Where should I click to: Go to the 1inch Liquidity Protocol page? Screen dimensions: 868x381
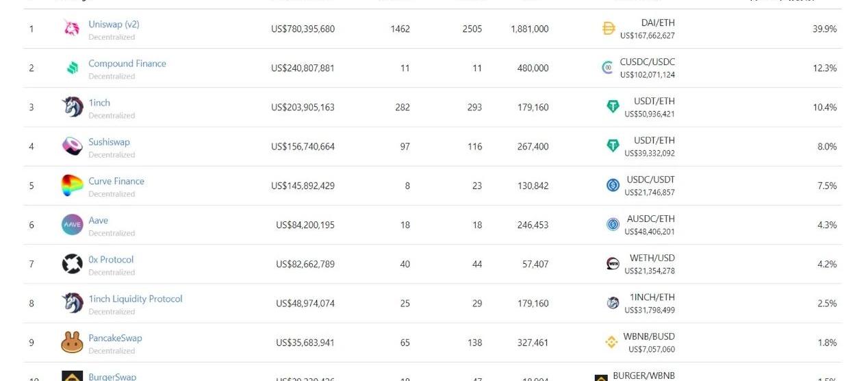[136, 299]
